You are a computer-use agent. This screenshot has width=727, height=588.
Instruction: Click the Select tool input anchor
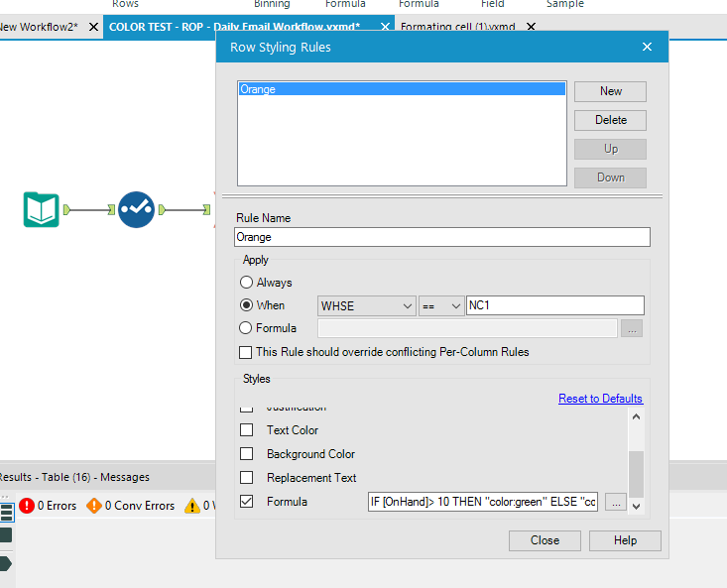coord(111,210)
